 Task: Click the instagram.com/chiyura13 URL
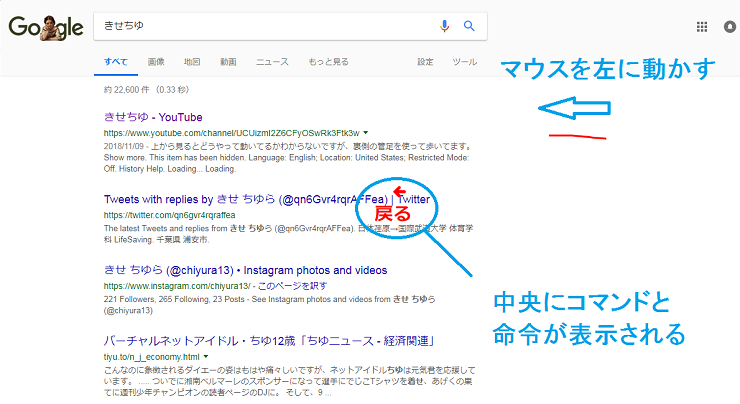tap(177, 286)
